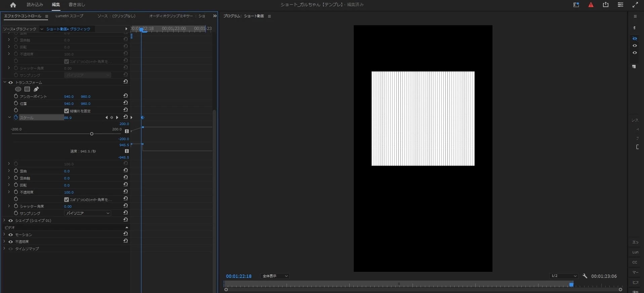Collapse the ビデオ section triangle

pos(127,227)
